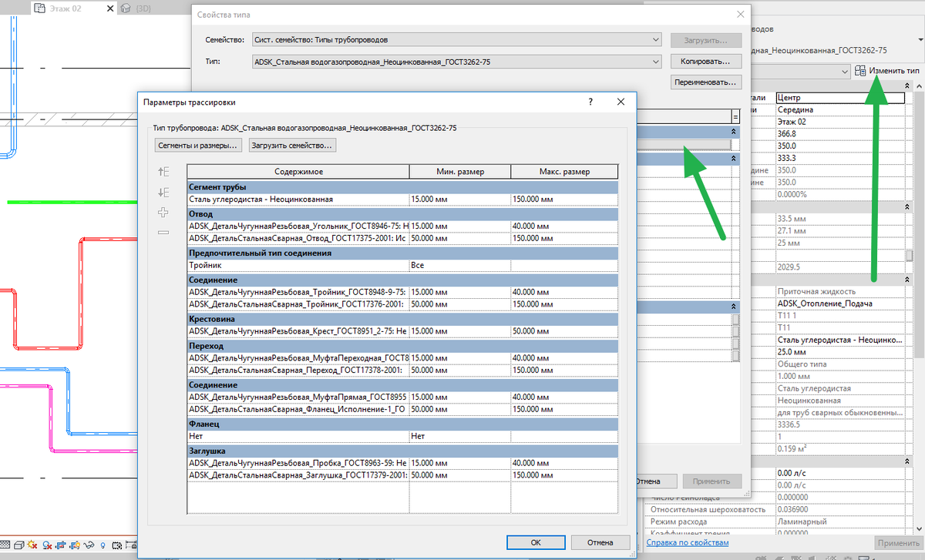Open the detail level control in view bar
This screenshot has height=560, width=925.
click(4, 545)
